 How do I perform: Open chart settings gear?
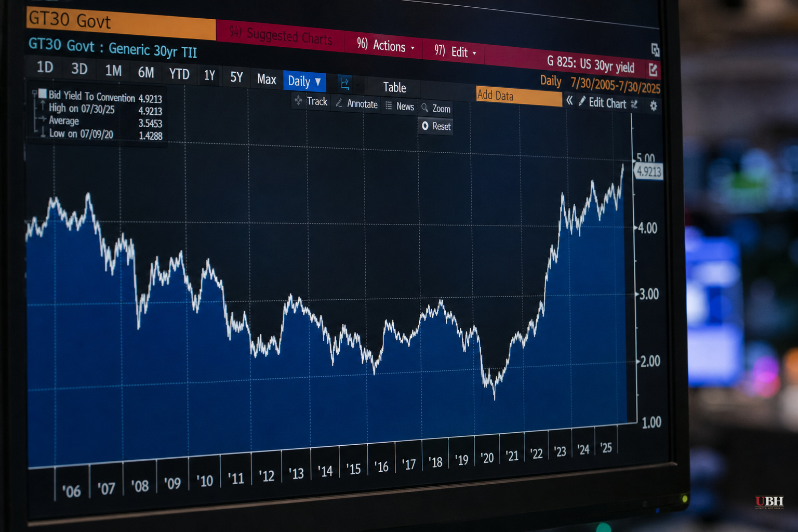(654, 105)
